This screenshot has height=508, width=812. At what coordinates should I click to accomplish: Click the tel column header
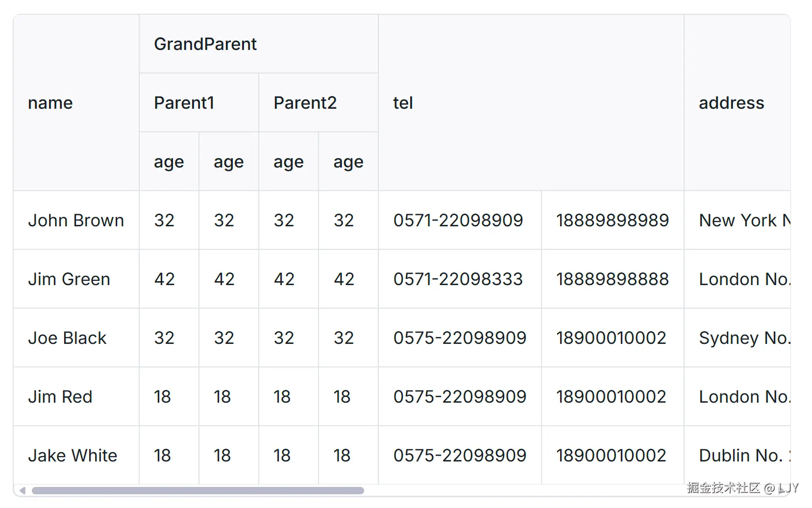(403, 103)
